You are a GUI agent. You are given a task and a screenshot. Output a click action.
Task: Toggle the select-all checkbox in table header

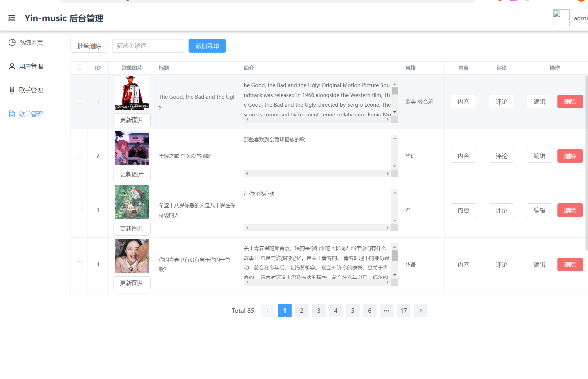(x=80, y=67)
